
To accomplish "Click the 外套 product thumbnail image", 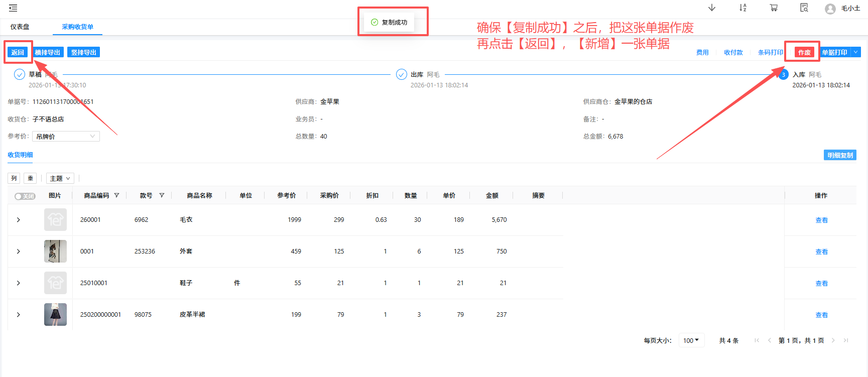I will (55, 252).
